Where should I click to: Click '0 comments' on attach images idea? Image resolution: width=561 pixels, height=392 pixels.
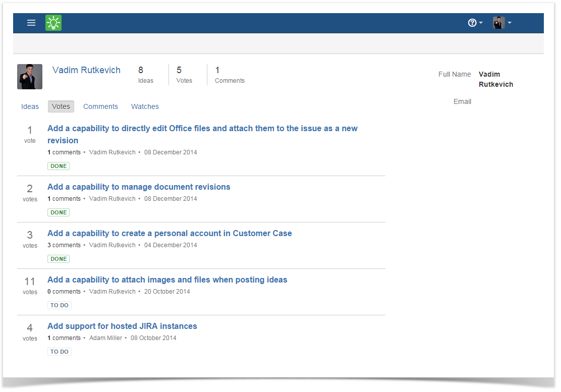click(64, 292)
